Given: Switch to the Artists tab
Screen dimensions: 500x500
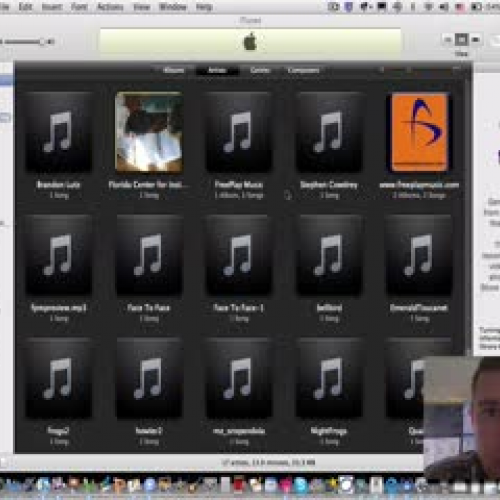Looking at the screenshot, I should (x=217, y=70).
